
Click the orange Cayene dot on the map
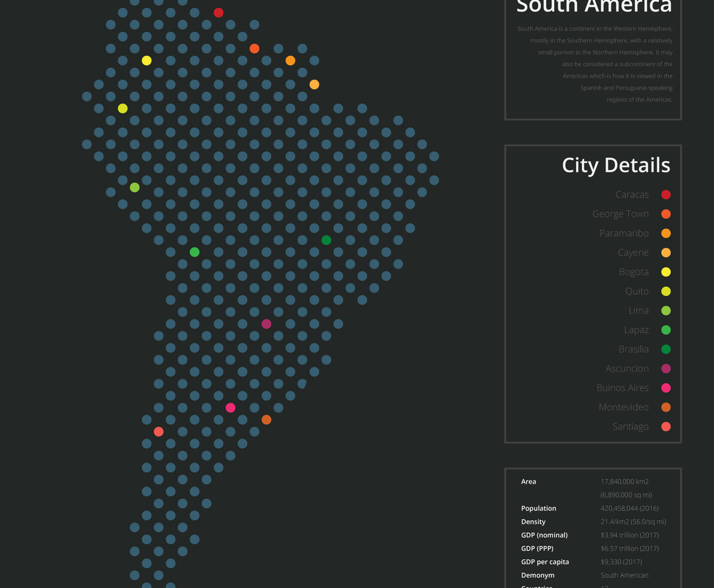[314, 84]
